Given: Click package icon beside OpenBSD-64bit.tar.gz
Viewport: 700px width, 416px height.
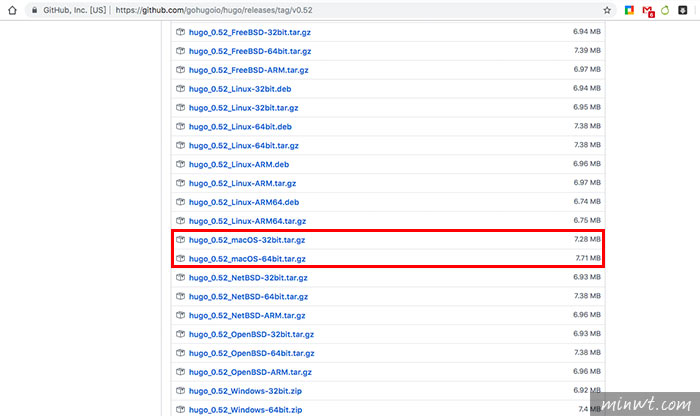Looking at the screenshot, I should tap(180, 353).
